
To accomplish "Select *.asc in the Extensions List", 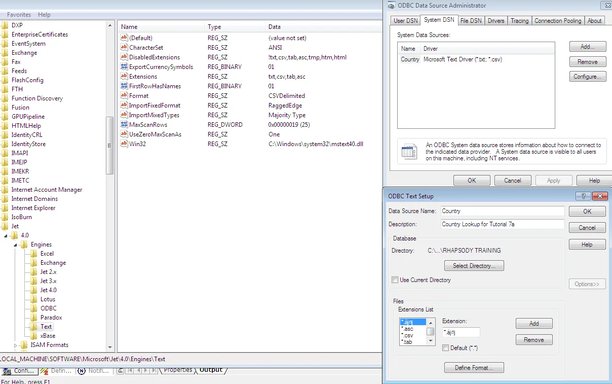I will pos(413,329).
